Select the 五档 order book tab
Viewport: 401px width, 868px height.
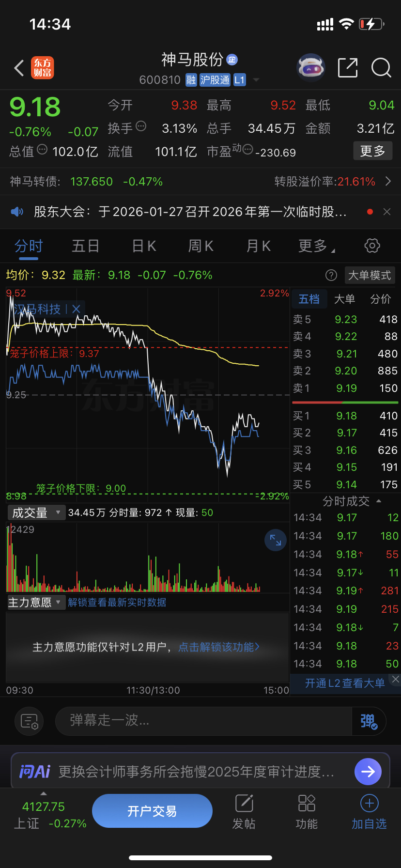pos(309,299)
